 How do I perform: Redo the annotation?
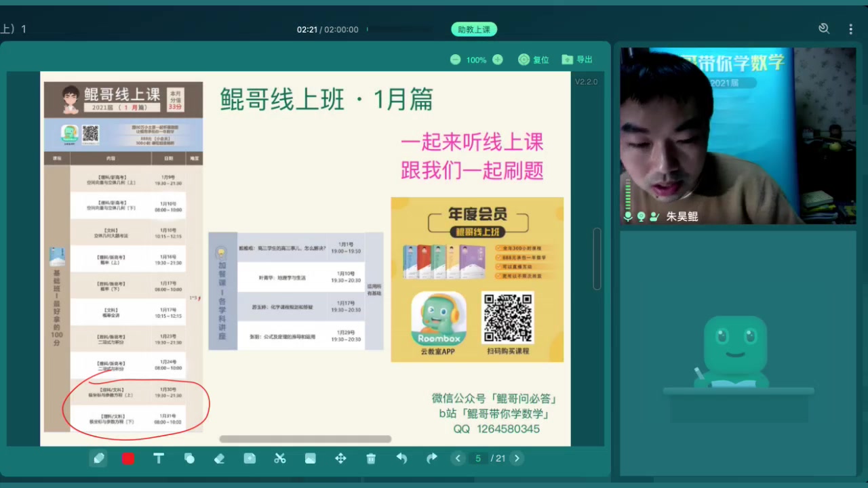pyautogui.click(x=431, y=458)
